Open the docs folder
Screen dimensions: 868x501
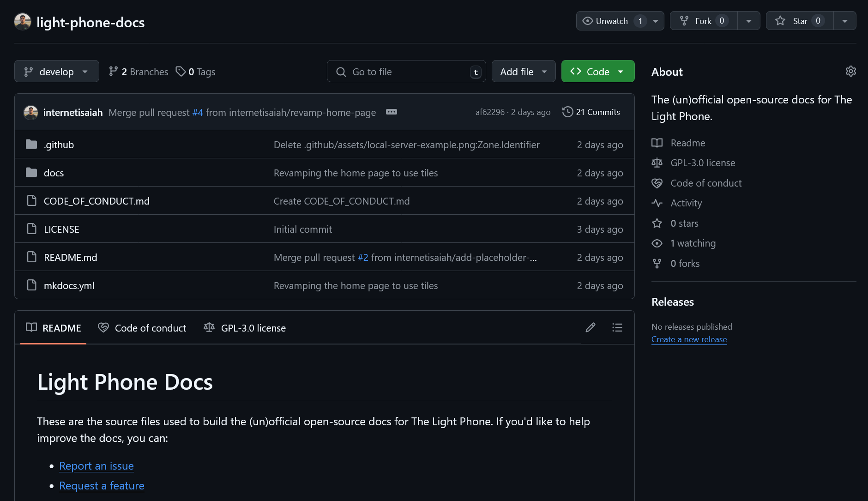54,173
